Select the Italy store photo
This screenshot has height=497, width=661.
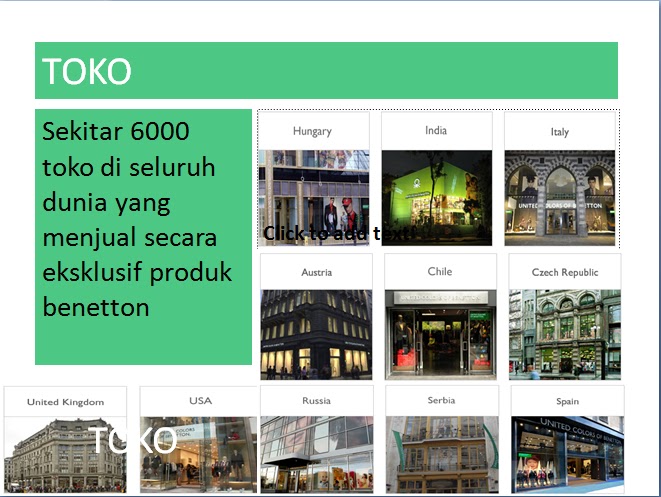(x=560, y=198)
